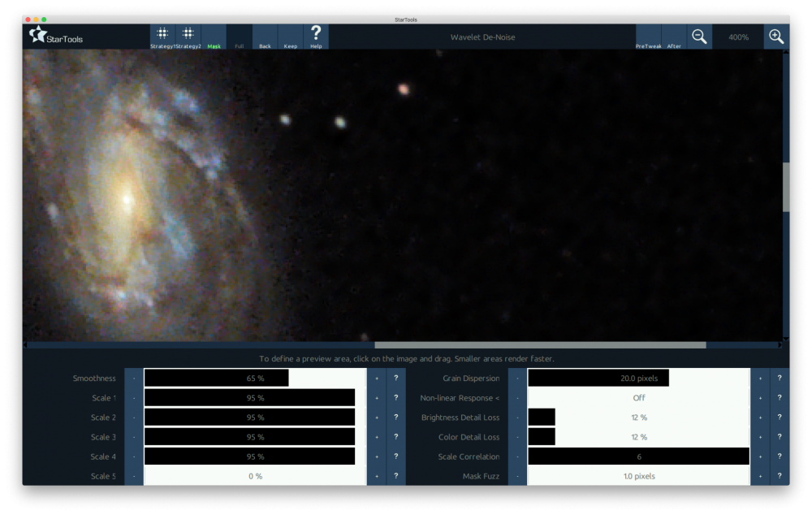Image resolution: width=812 pixels, height=515 pixels.
Task: Increase Mask Fuzz with plus button
Action: click(x=760, y=476)
